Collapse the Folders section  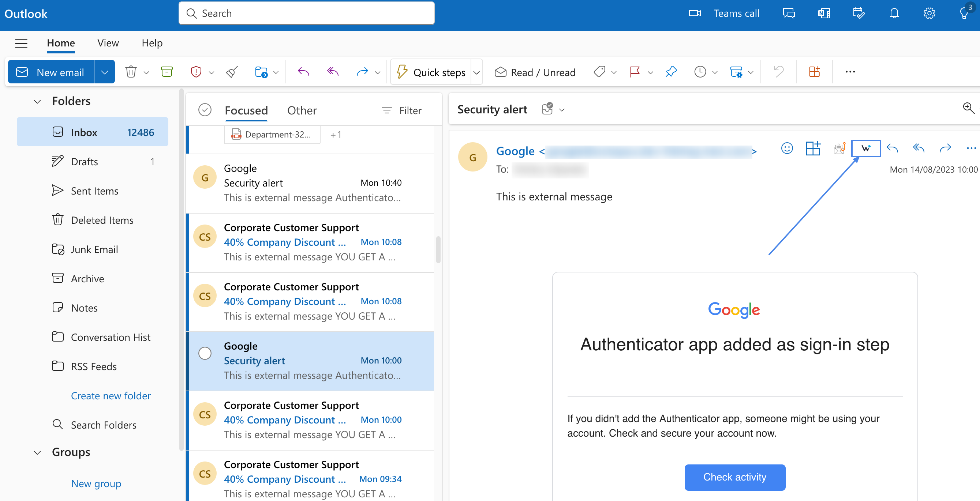pos(37,101)
